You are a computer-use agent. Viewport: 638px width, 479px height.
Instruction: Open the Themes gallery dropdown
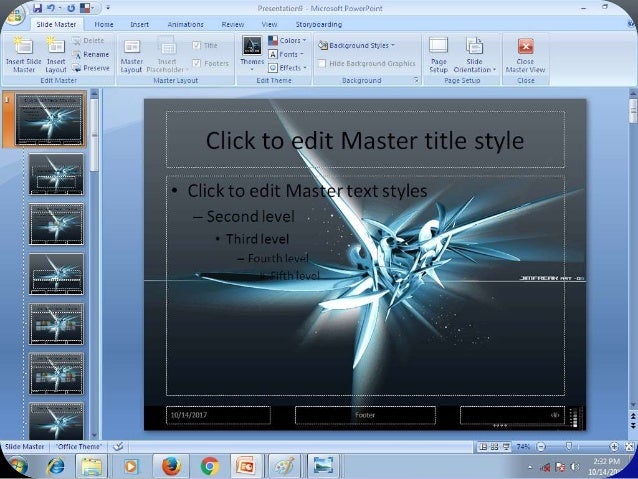252,55
